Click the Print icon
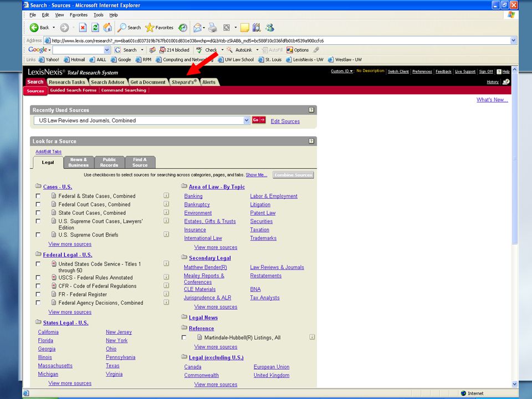The width and height of the screenshot is (532, 399). coord(212,28)
